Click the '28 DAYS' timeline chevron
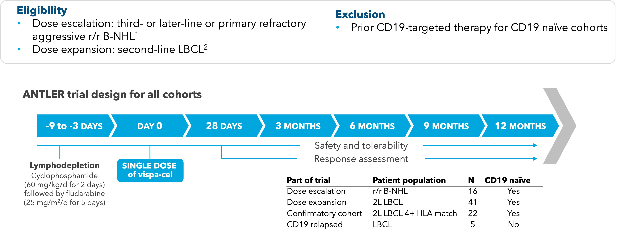The height and width of the screenshot is (235, 644). 224,126
